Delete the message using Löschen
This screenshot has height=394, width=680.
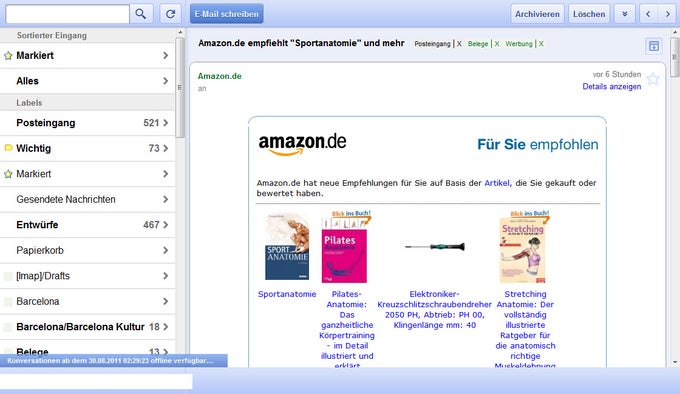(x=589, y=14)
